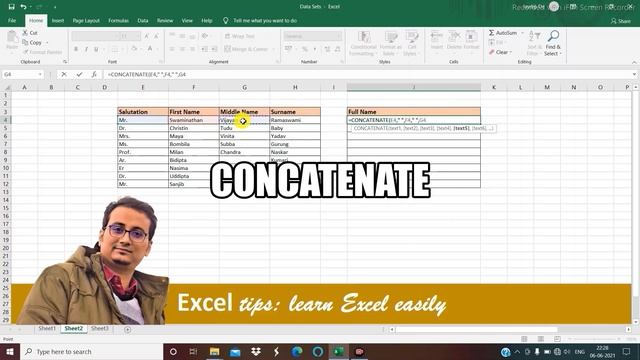Switch to the Insert tab
The width and height of the screenshot is (640, 360).
(58, 20)
